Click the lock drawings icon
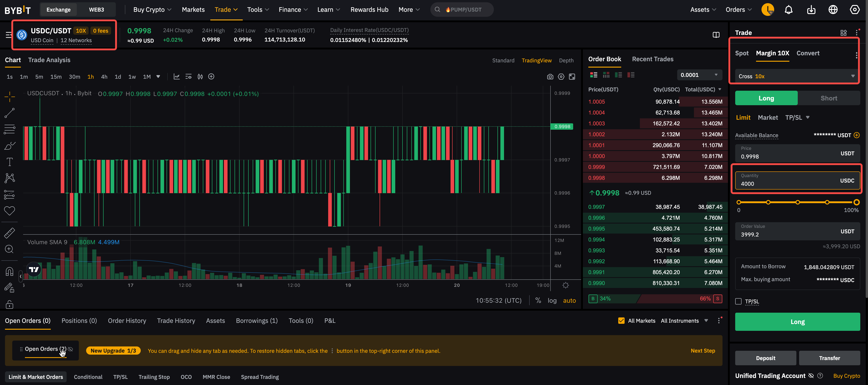868x385 pixels. point(10,305)
